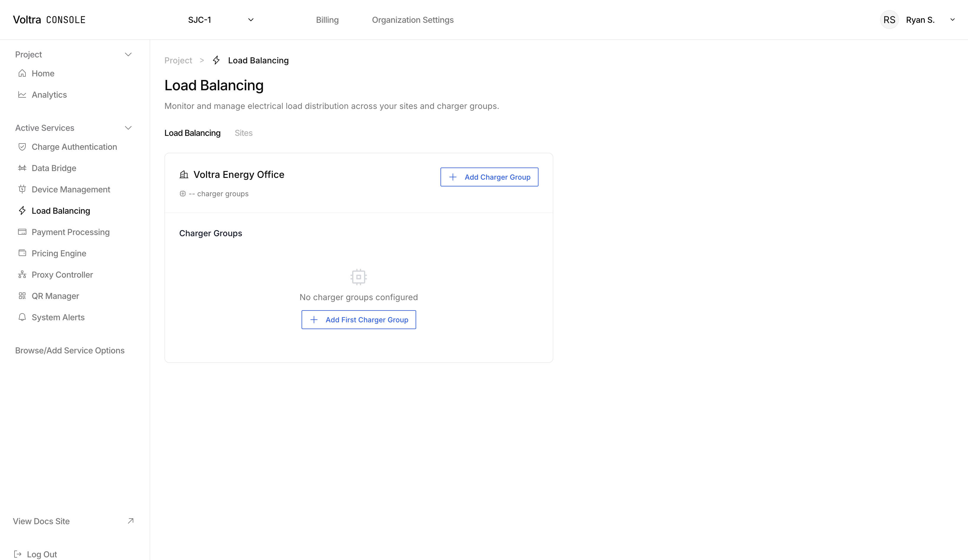Collapse the Active Services section
Viewport: 968px width, 560px height.
click(128, 128)
